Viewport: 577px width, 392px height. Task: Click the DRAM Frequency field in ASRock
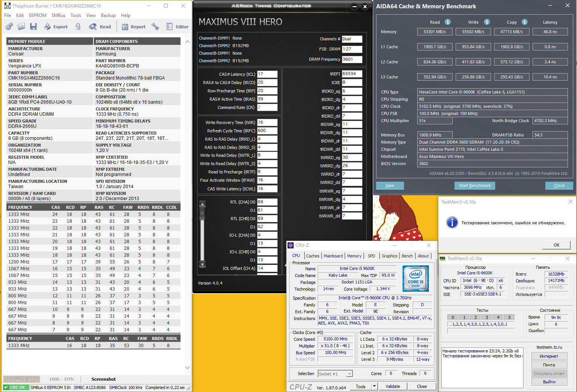[x=352, y=59]
